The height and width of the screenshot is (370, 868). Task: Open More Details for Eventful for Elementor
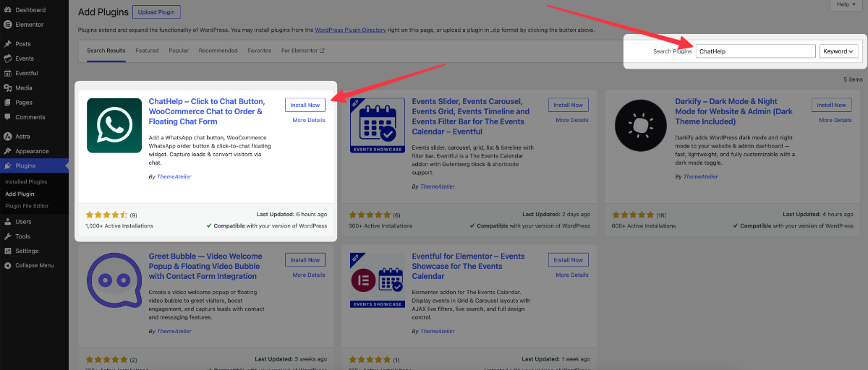click(x=572, y=275)
